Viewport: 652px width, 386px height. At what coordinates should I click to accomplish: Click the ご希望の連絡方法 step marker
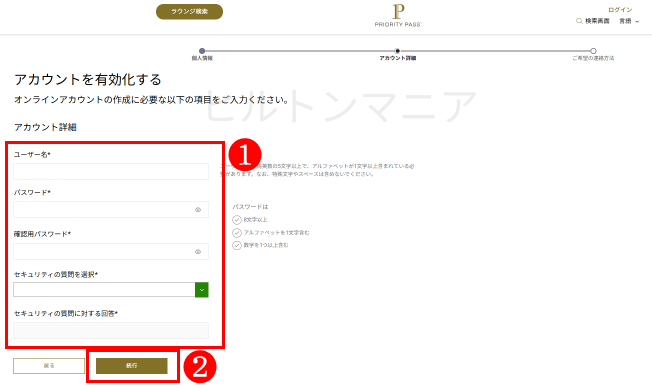coord(593,51)
